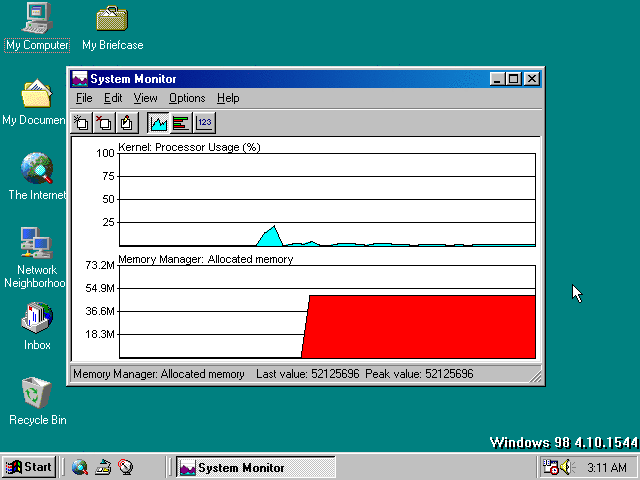The image size is (640, 480).
Task: Open the Edit menu
Action: click(113, 98)
